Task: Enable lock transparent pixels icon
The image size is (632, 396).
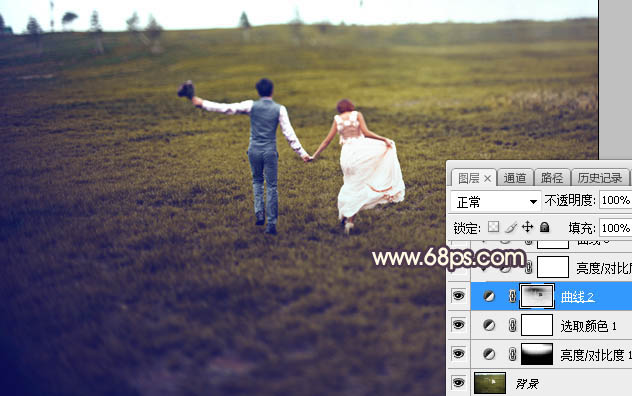Action: click(494, 227)
